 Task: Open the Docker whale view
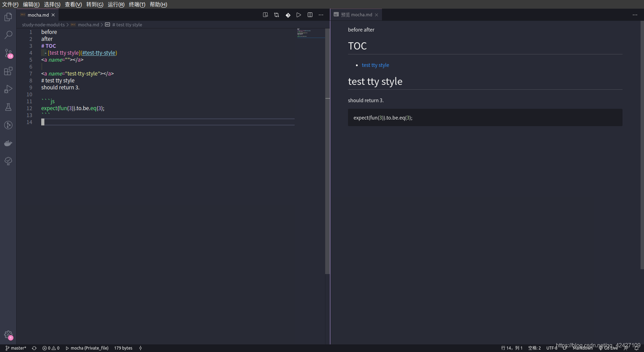(x=8, y=143)
